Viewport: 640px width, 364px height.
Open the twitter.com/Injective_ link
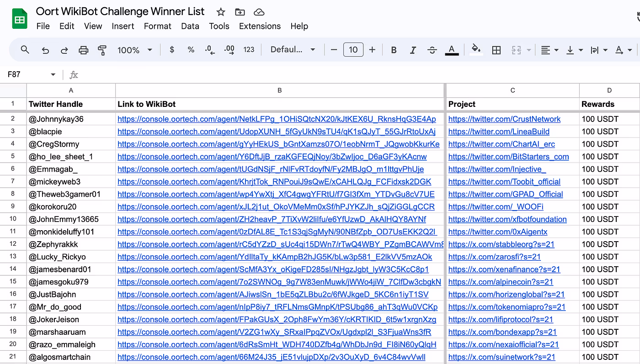[497, 169]
